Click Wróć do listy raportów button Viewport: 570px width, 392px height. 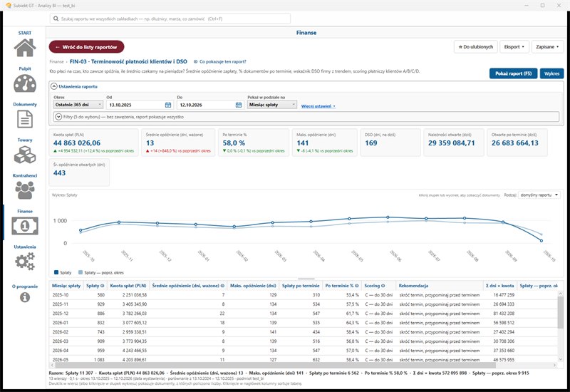pos(86,47)
